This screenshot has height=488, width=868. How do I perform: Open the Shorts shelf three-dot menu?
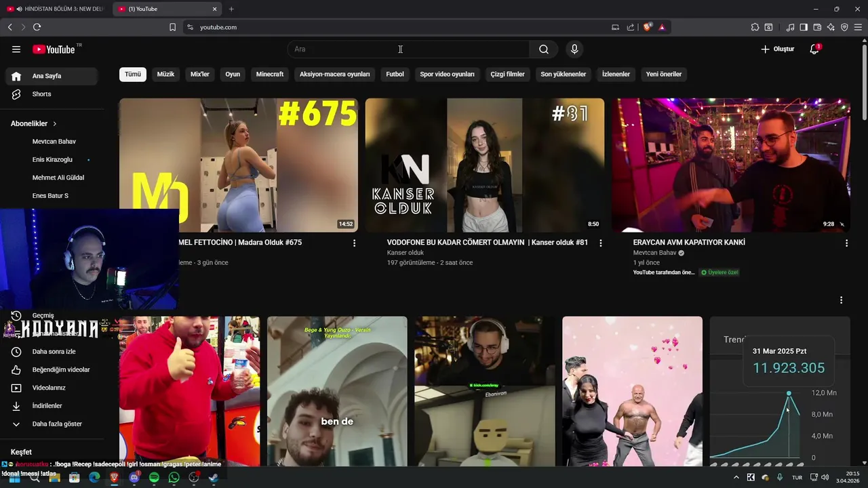pyautogui.click(x=842, y=300)
